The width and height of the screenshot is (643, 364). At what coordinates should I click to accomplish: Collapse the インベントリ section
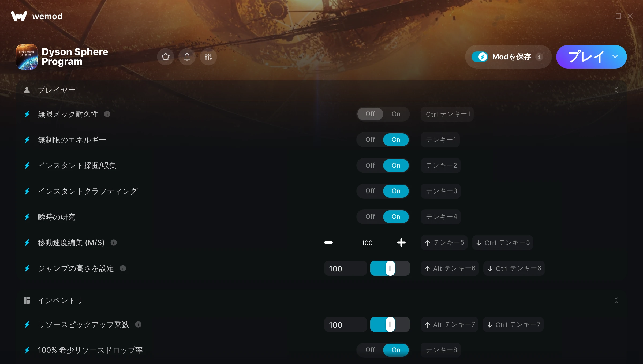click(616, 300)
